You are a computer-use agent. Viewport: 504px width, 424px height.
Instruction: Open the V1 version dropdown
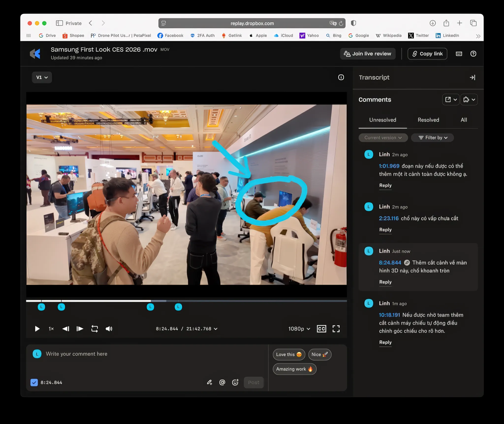point(42,77)
